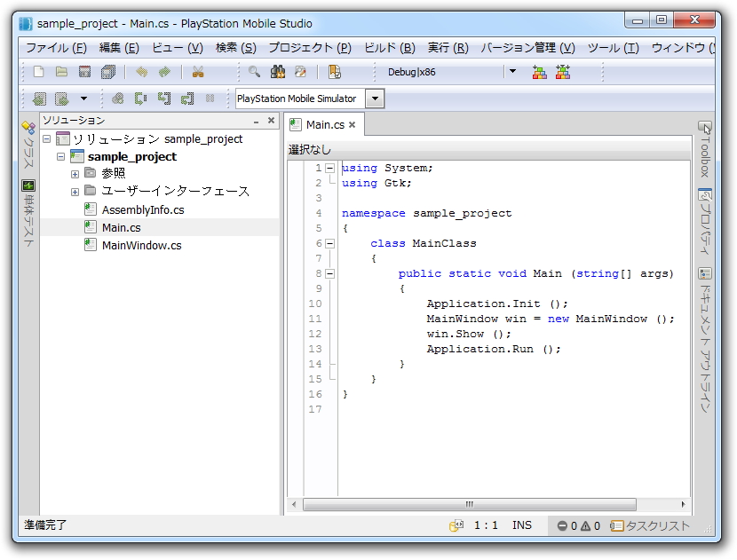Viewport: 737px width, 560px height.
Task: Click the Undo arrow icon
Action: pos(141,72)
